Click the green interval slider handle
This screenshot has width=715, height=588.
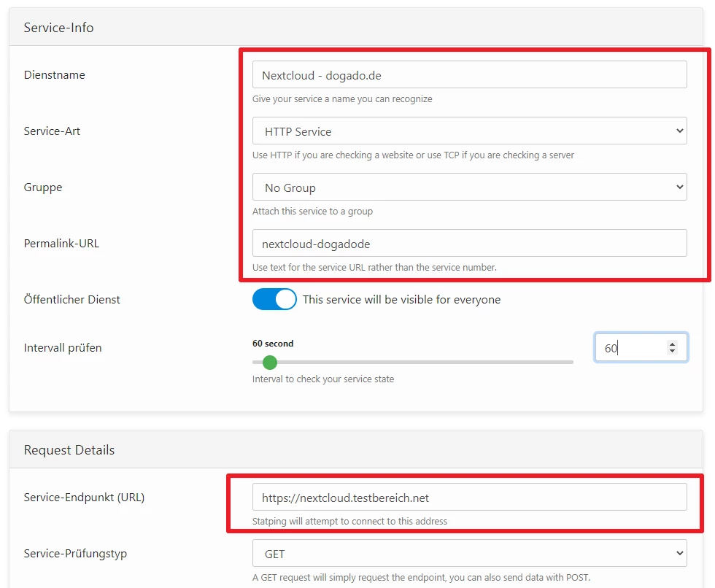click(270, 363)
